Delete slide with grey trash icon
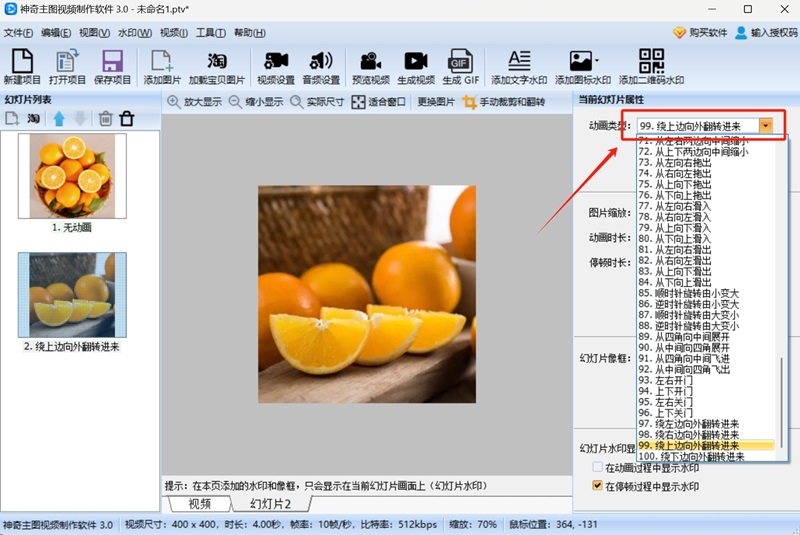The height and width of the screenshot is (535, 800). 105,119
